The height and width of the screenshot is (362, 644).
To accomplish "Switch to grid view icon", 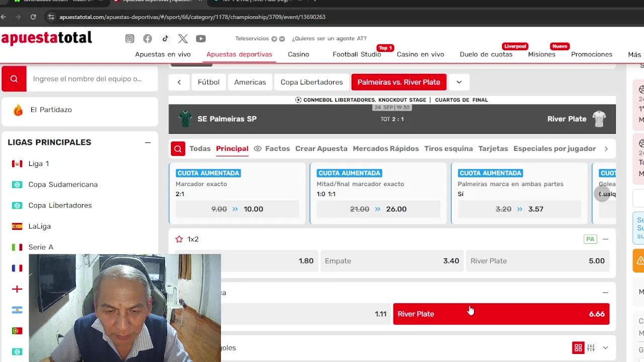I will (578, 347).
